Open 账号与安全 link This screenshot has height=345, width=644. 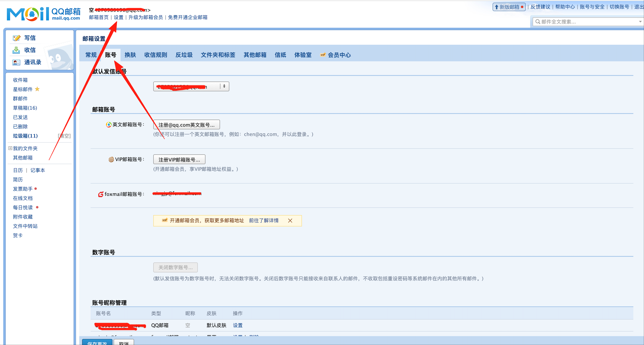click(592, 7)
